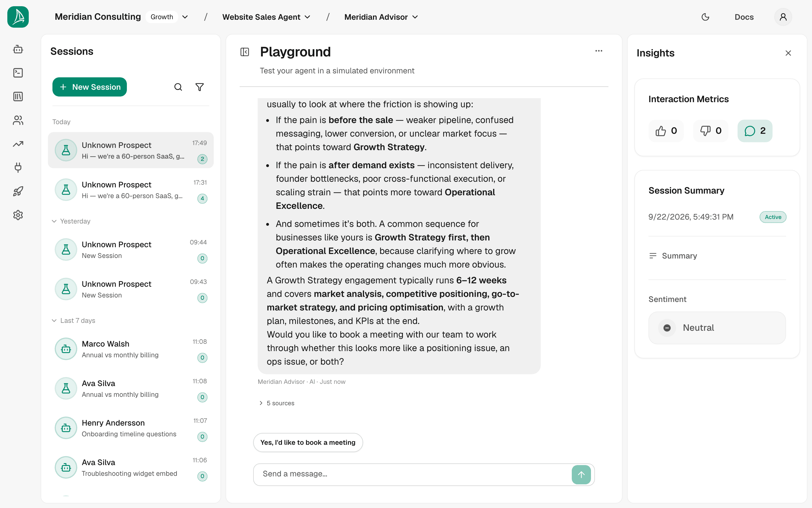
Task: Open the sessions filter funnel icon
Action: (200, 87)
